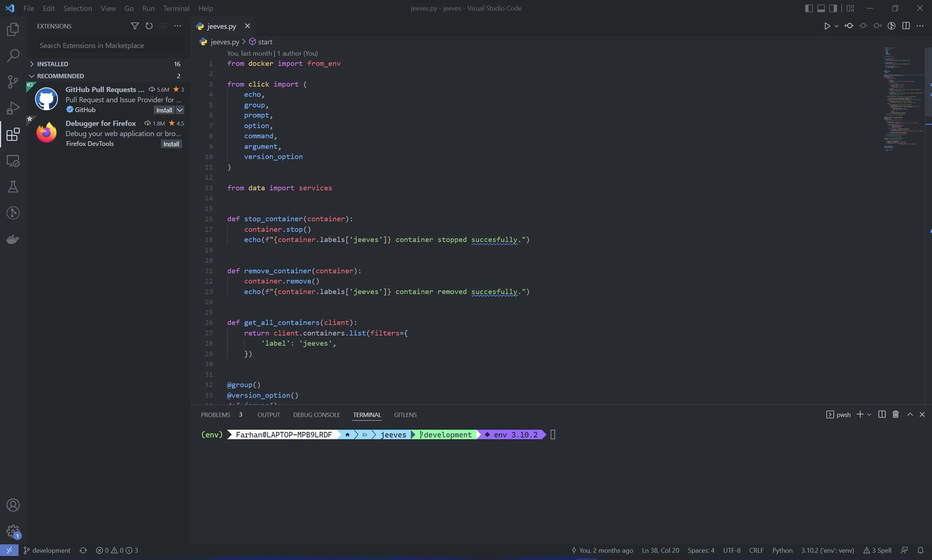Image resolution: width=932 pixels, height=560 pixels.
Task: Open the Source Control view
Action: pyautogui.click(x=13, y=82)
